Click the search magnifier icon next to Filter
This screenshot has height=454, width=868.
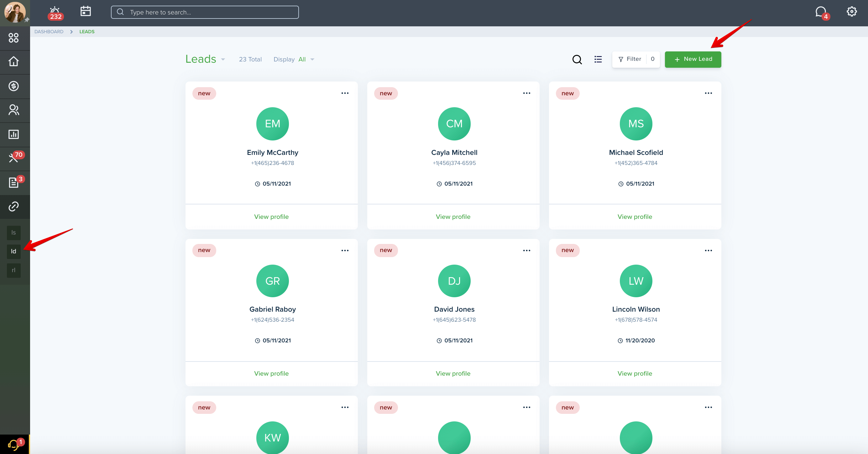577,59
